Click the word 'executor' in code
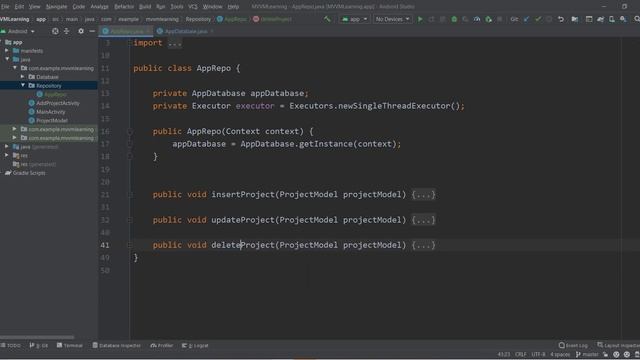Screen dimensions: 640x360 255,106
